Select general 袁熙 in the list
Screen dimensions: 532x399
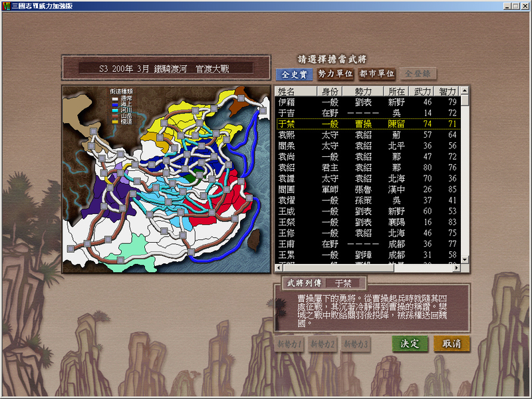coord(368,135)
